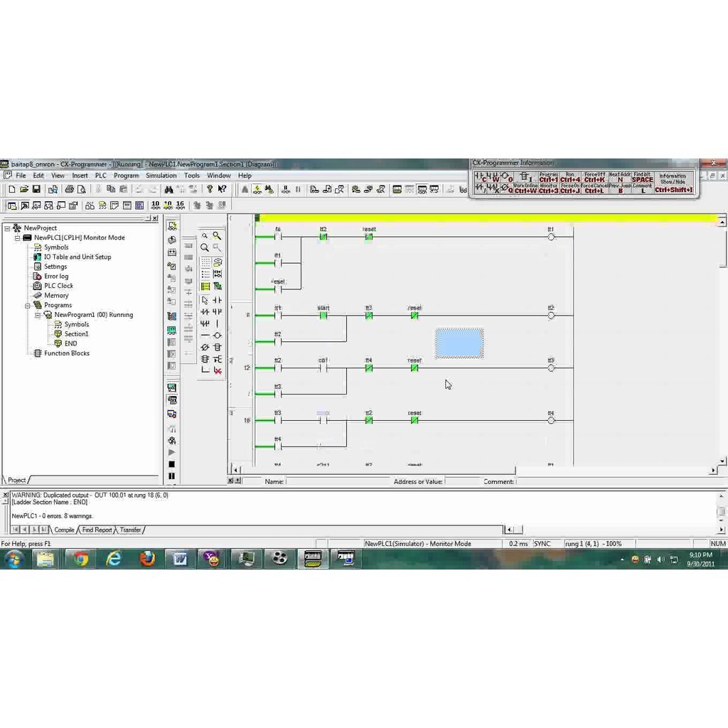This screenshot has width=728, height=728.
Task: Select the Project tab under the tree
Action: pyautogui.click(x=17, y=480)
